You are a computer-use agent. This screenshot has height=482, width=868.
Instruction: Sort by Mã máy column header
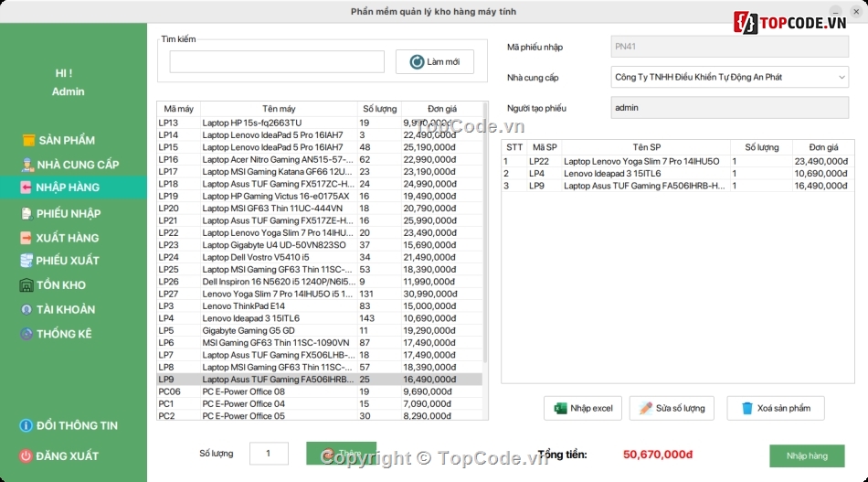click(x=179, y=109)
